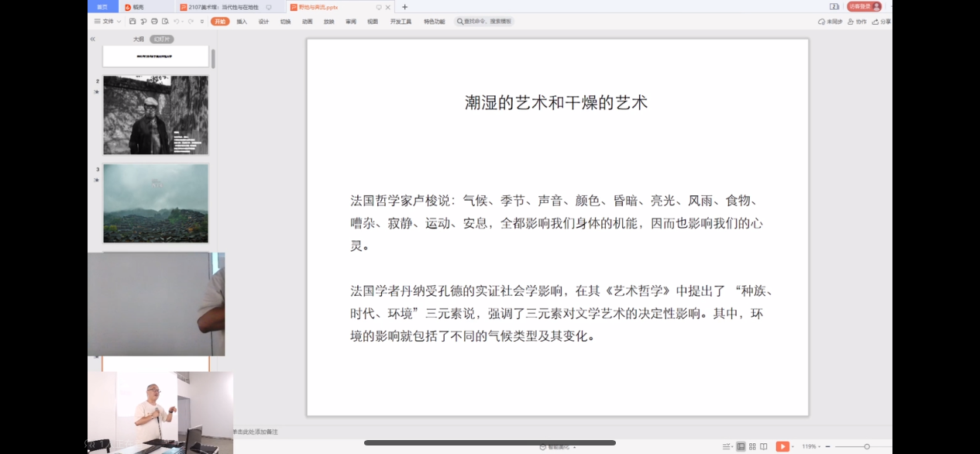Switch panel to 幻灯片 thumbnails mode

[x=162, y=39]
